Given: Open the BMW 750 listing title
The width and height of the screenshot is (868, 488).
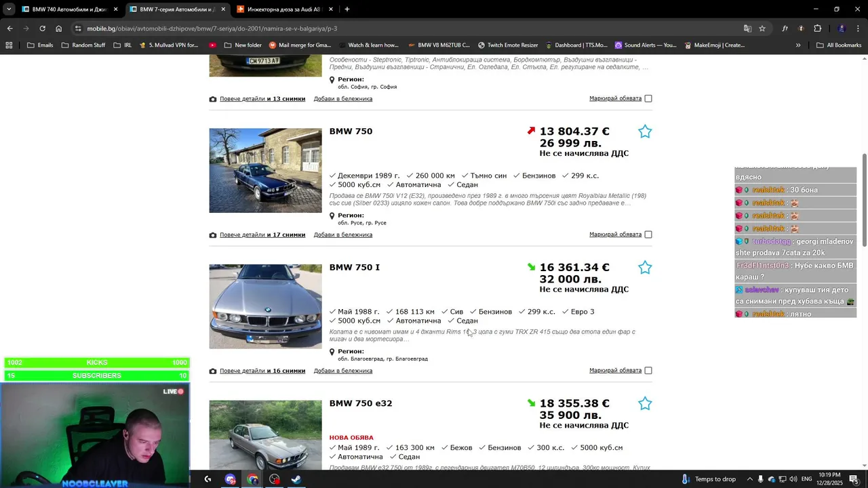Looking at the screenshot, I should pyautogui.click(x=351, y=131).
